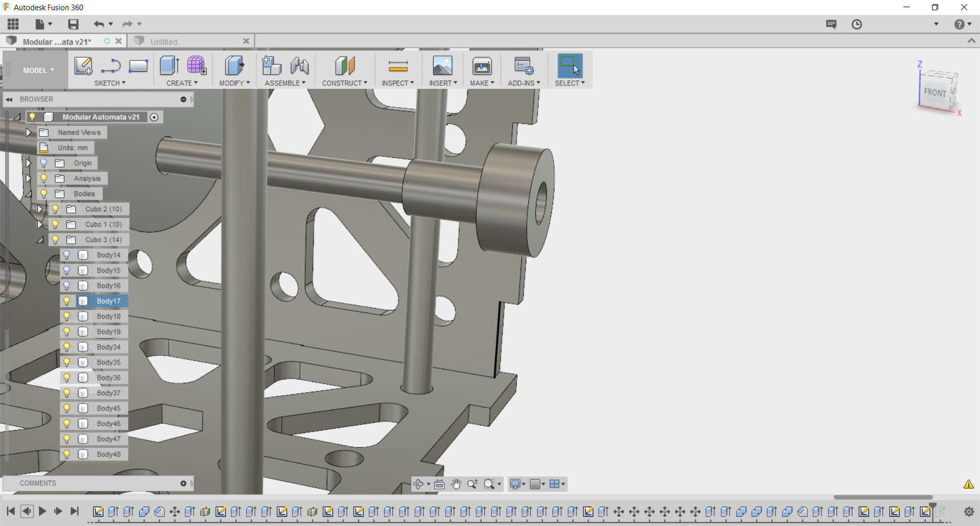The image size is (980, 526).
Task: Click the Orbit navigation tool
Action: pyautogui.click(x=419, y=484)
